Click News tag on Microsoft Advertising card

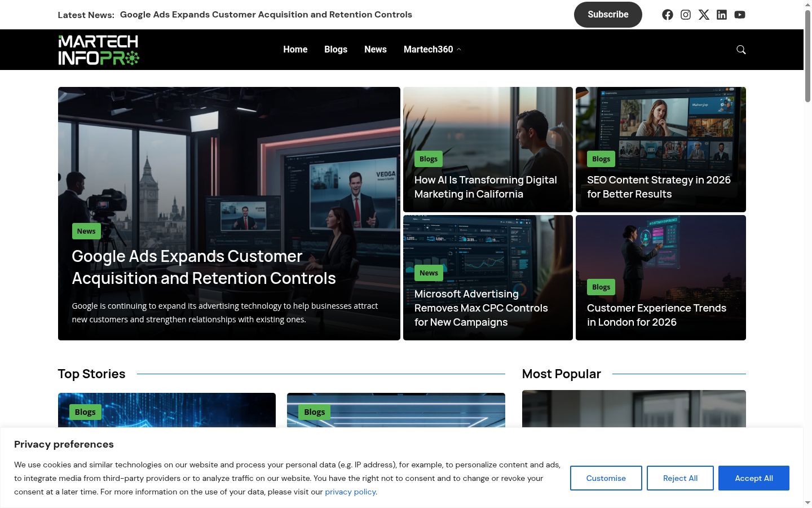click(x=429, y=273)
